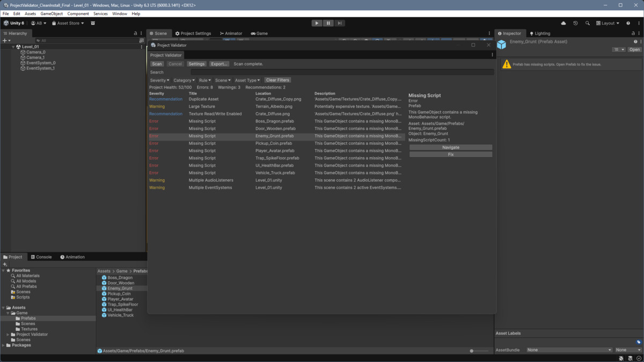Click the Clear Filters button
Screen dimensions: 644x362
pyautogui.click(x=278, y=80)
